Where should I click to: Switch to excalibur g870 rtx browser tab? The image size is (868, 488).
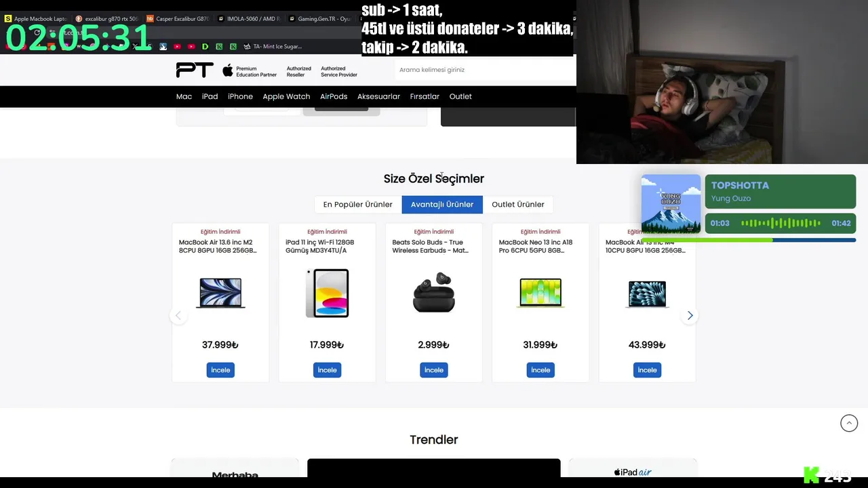point(106,19)
